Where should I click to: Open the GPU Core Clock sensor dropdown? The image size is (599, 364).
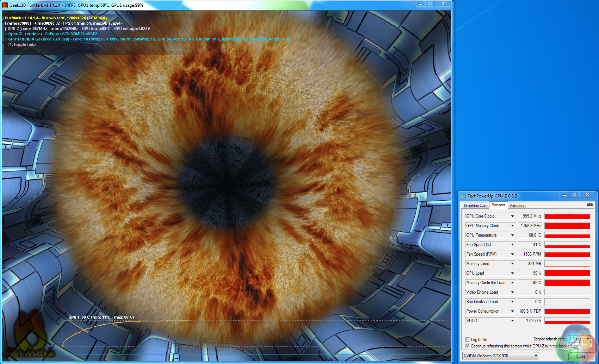[x=512, y=216]
